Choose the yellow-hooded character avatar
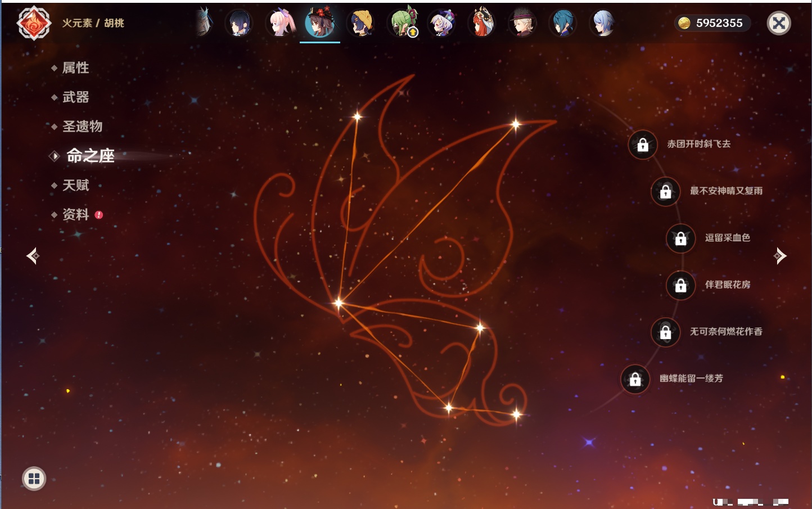This screenshot has height=509, width=812. click(x=360, y=23)
